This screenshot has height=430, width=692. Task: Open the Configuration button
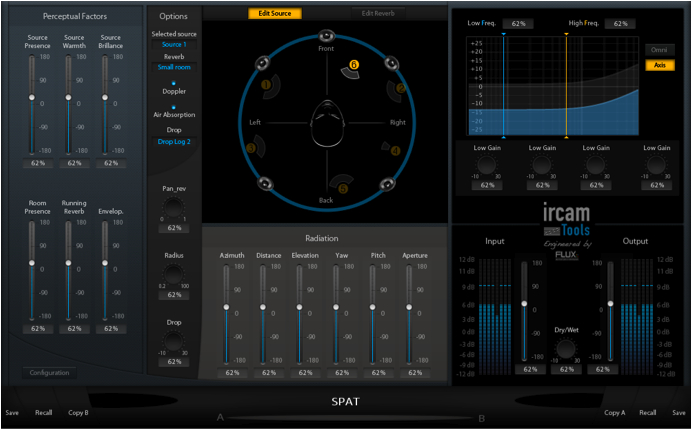(x=49, y=373)
